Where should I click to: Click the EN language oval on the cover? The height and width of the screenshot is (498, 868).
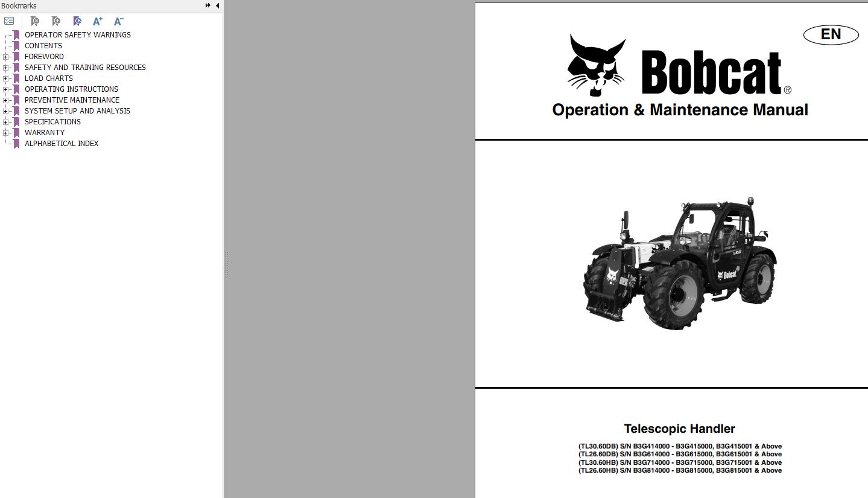coord(831,34)
